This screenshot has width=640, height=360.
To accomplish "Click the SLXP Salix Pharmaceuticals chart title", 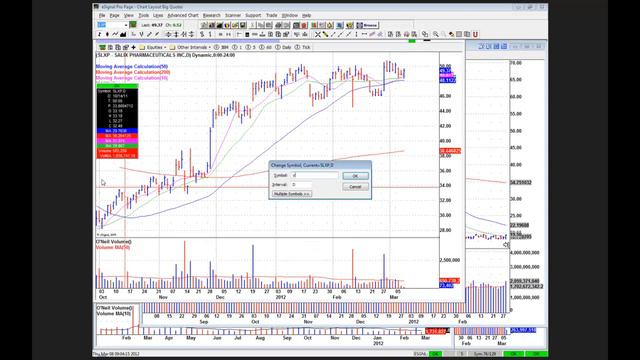I will pos(165,55).
